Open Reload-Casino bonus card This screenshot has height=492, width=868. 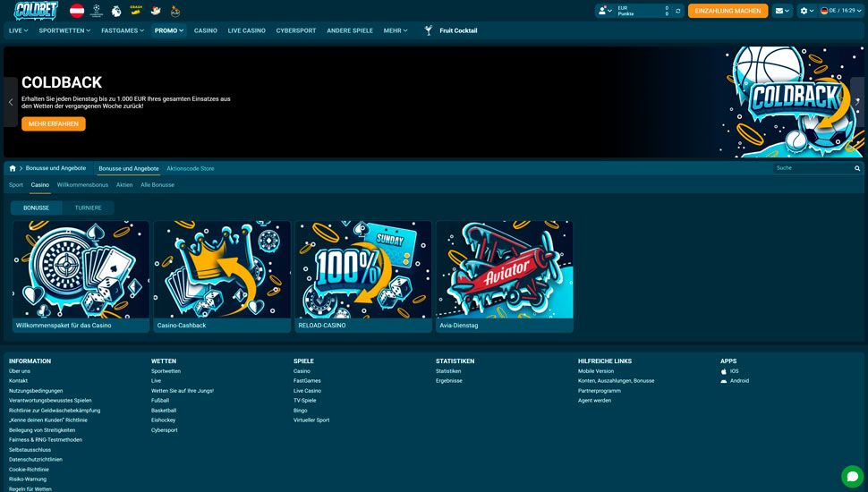click(363, 276)
